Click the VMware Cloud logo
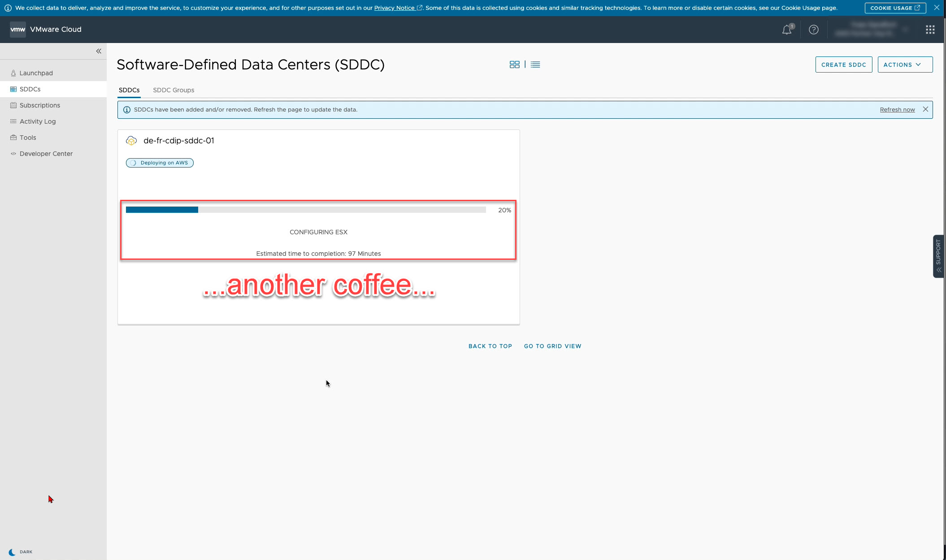 click(18, 30)
